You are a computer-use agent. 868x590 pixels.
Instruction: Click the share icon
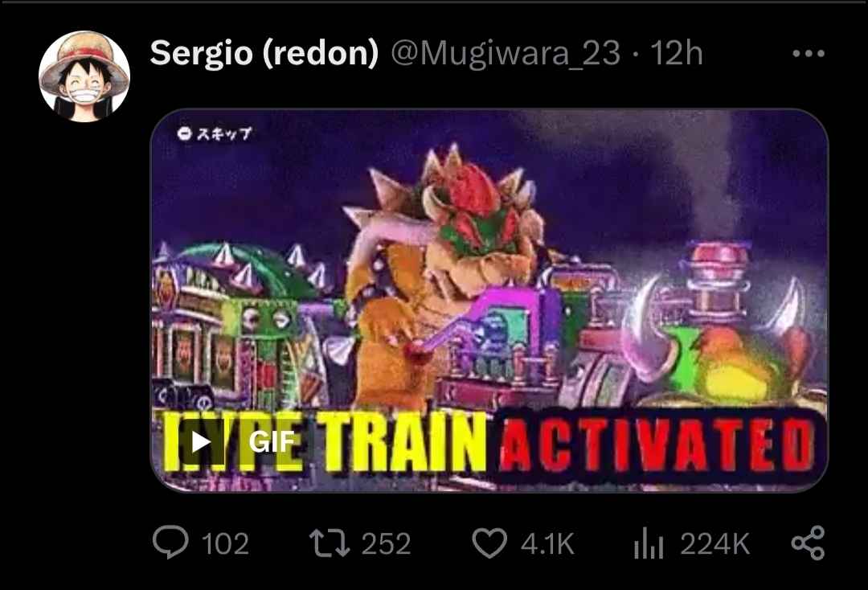tap(809, 543)
